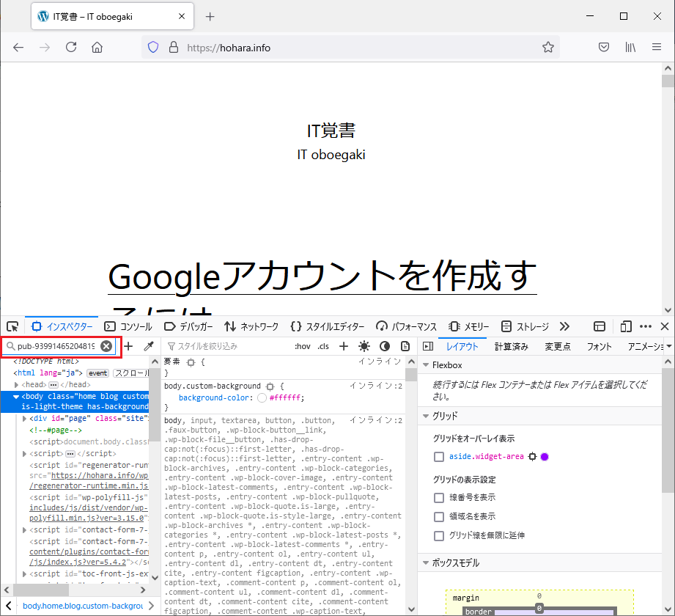Bookmark this page with star icon

pyautogui.click(x=547, y=48)
